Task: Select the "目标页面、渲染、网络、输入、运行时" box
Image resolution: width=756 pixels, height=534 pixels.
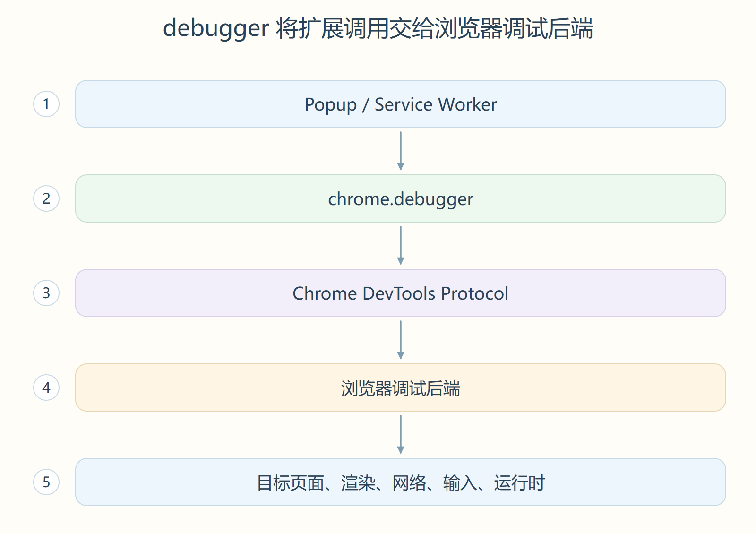Action: [401, 482]
